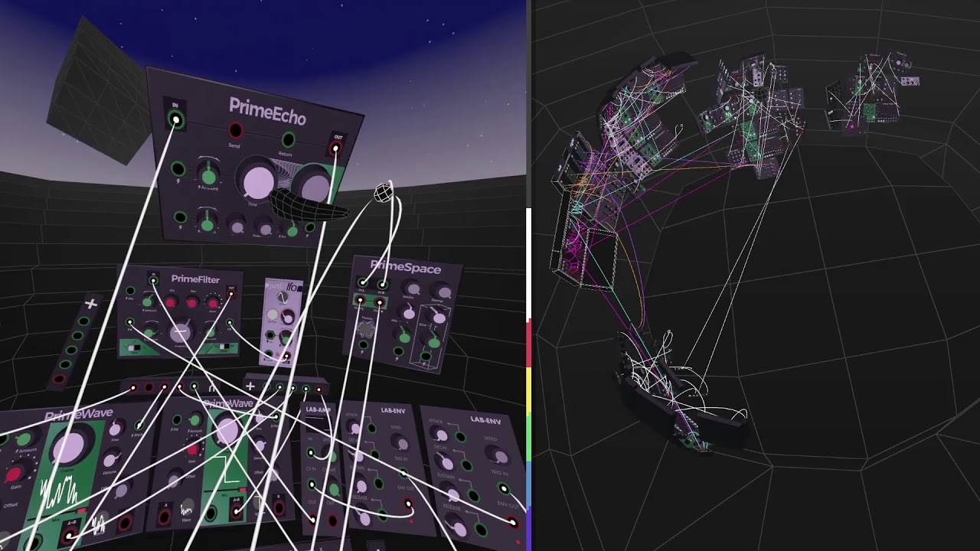The width and height of the screenshot is (980, 551).
Task: Adjust the second LAB-ENV Decay knob
Action: [445, 462]
